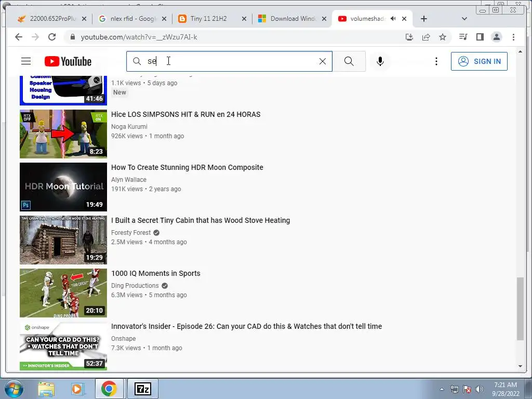Viewport: 532px width, 399px height.
Task: Open the network tray icon
Action: click(454, 389)
